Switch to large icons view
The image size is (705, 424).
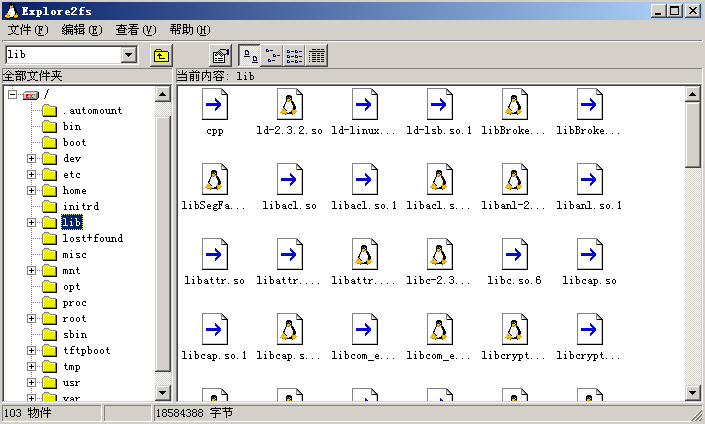click(x=250, y=56)
